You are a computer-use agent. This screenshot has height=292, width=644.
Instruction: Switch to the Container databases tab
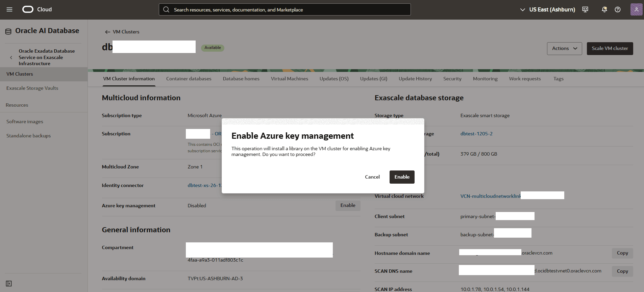(x=189, y=79)
